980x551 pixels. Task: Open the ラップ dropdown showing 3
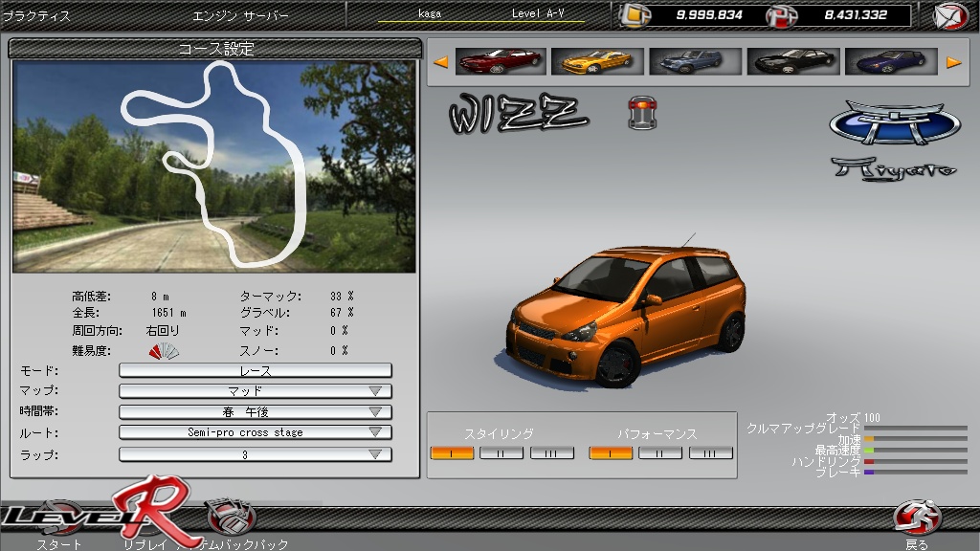(x=256, y=454)
